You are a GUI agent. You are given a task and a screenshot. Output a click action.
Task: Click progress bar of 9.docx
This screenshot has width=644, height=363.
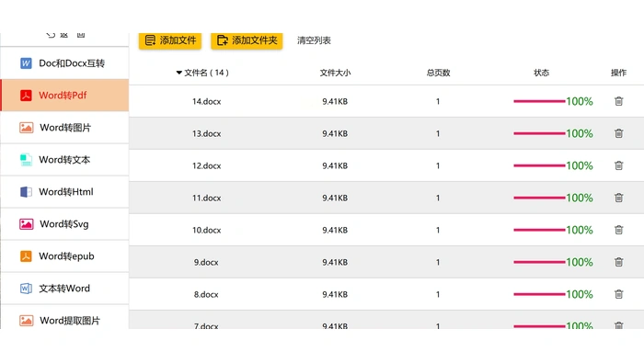pos(539,262)
